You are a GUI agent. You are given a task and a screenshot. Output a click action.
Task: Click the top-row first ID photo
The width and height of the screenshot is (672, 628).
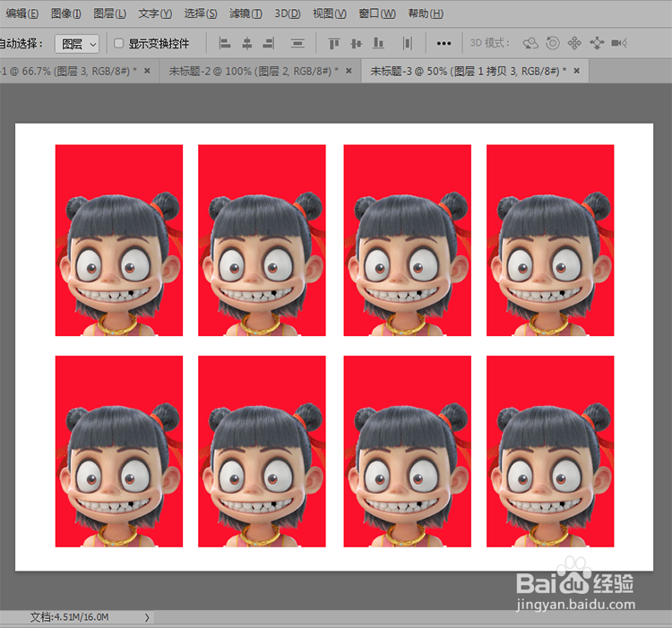point(119,240)
